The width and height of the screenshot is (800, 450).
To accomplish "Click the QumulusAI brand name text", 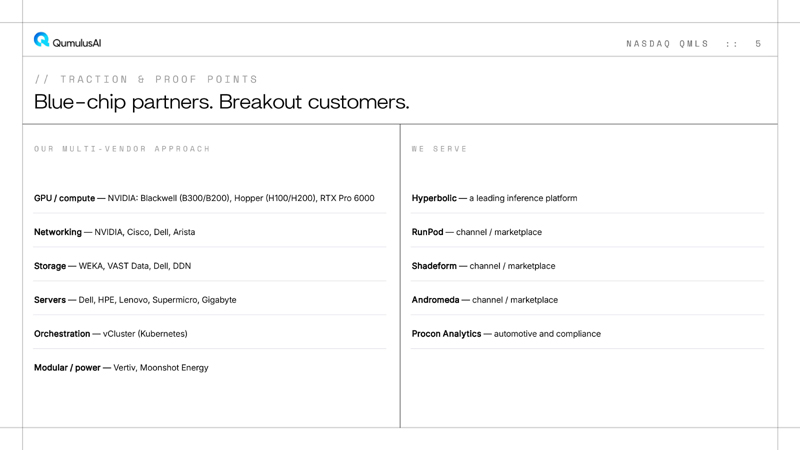I will tap(77, 43).
